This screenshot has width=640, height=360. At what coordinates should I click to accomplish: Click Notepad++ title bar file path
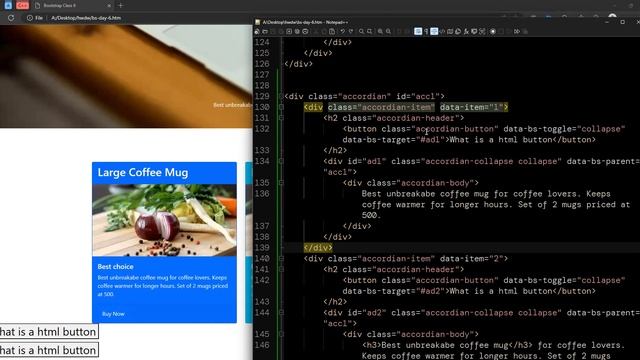point(305,22)
